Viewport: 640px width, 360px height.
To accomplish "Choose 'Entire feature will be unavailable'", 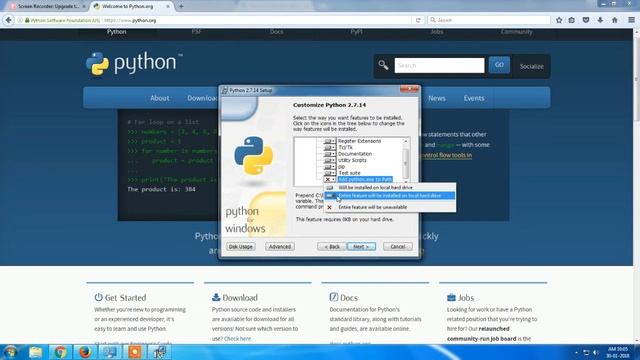I will 390,207.
